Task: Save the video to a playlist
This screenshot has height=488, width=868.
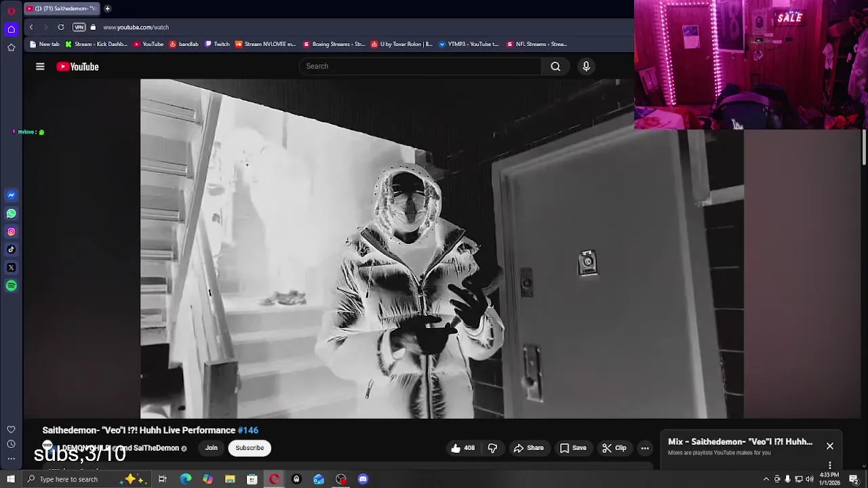Action: (x=573, y=448)
